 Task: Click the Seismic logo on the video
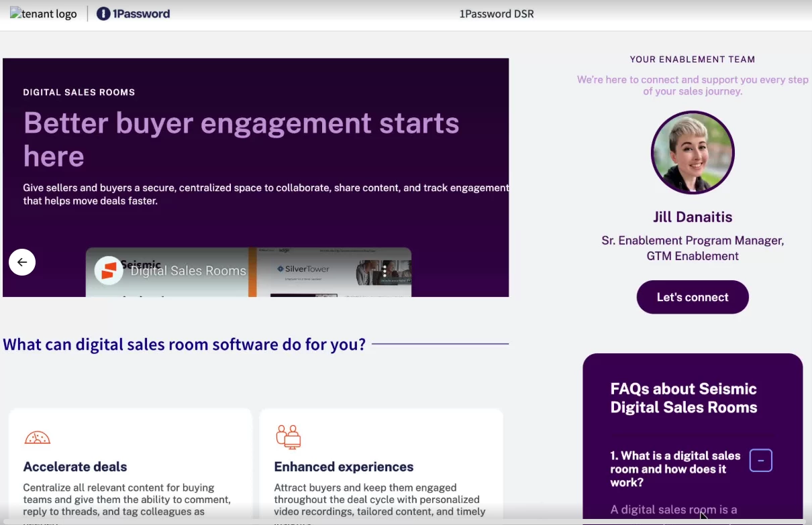point(108,270)
